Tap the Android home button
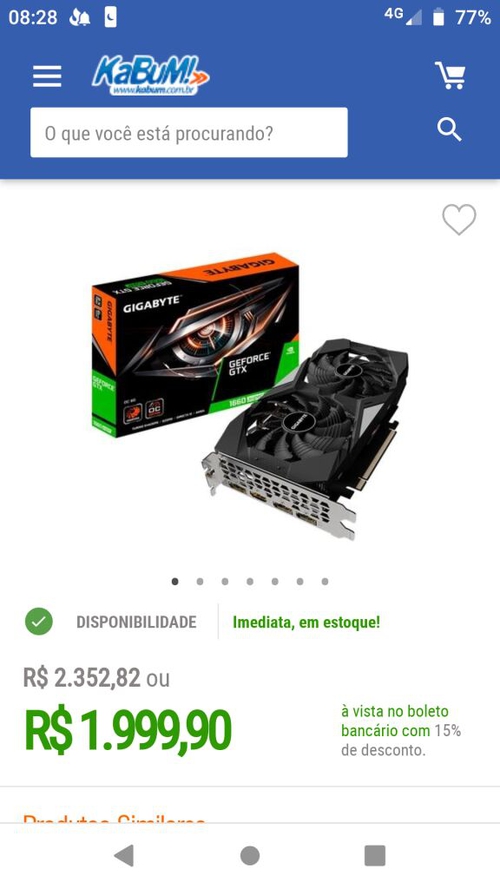Viewport: 500px width, 889px height. tap(250, 856)
